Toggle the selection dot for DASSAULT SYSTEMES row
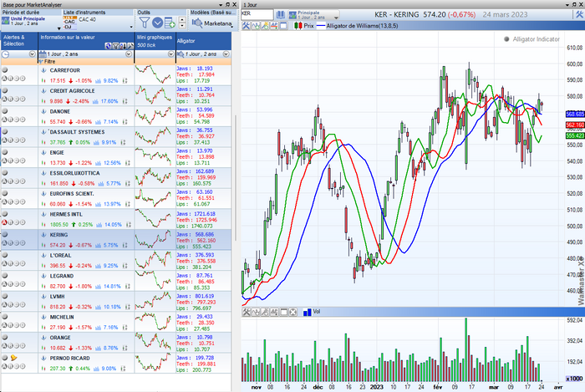The width and height of the screenshot is (585, 392). [x=5, y=131]
